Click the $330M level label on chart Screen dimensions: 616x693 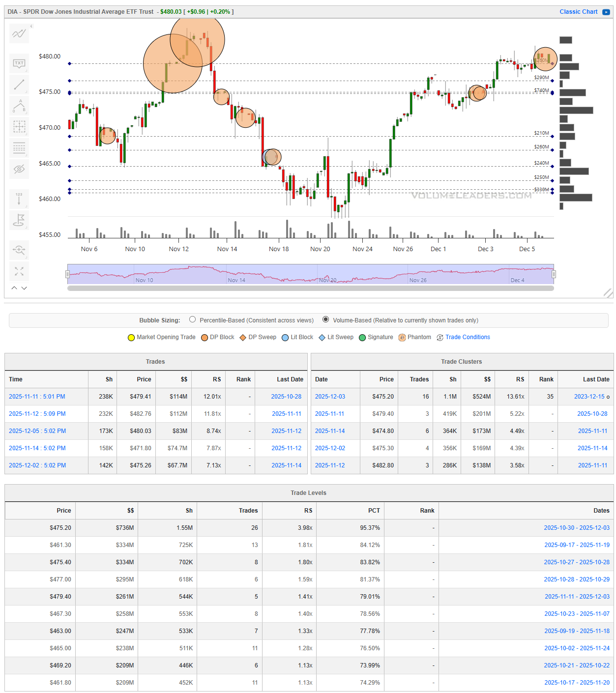[542, 190]
